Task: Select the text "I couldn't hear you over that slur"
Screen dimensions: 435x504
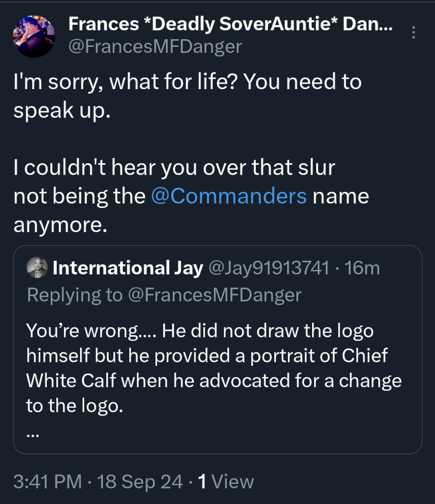Action: point(174,168)
